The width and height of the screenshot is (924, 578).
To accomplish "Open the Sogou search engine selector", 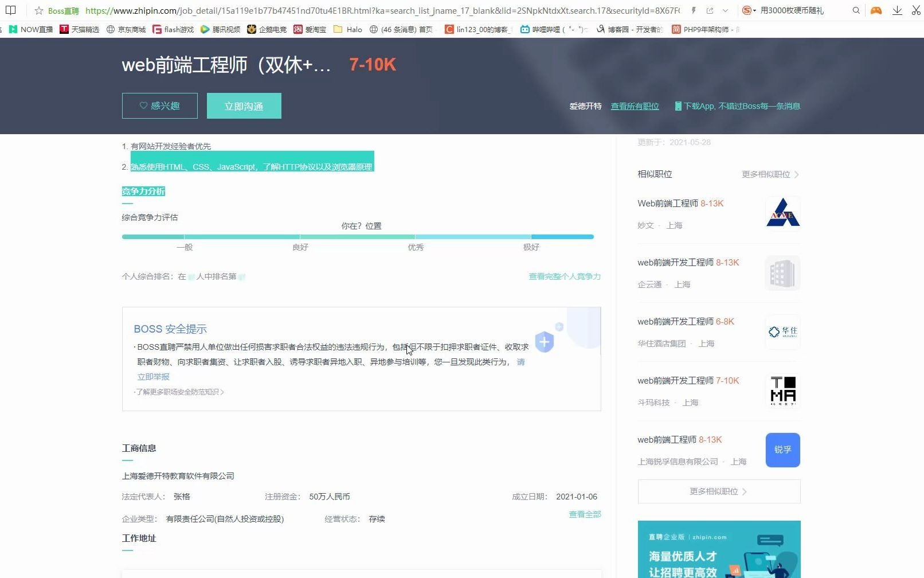I will click(x=749, y=10).
